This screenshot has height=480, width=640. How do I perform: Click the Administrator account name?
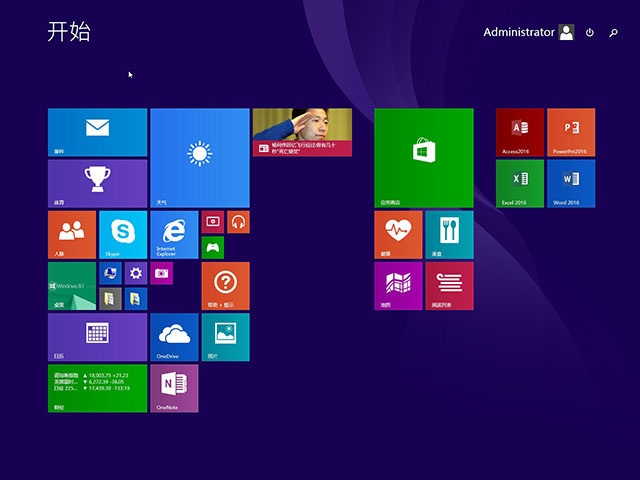click(x=519, y=32)
